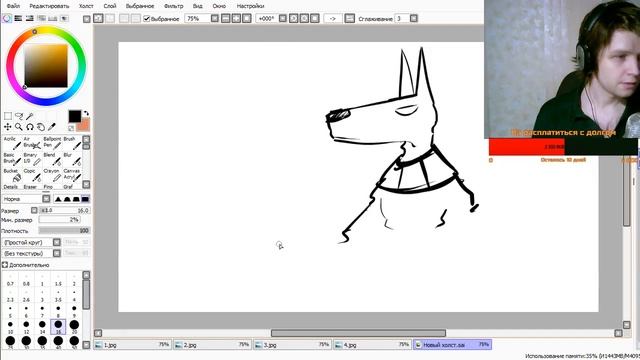Switch to the Новый холст.sai tab
640x360 pixels.
coord(452,345)
